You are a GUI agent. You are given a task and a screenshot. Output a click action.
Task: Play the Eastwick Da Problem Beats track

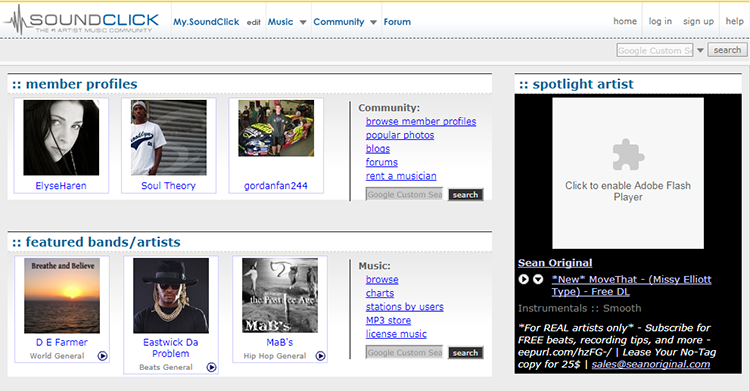[211, 367]
